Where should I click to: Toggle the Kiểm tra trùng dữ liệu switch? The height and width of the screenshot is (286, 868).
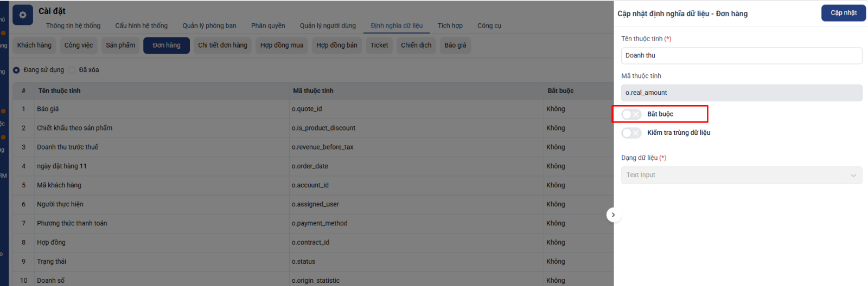631,133
